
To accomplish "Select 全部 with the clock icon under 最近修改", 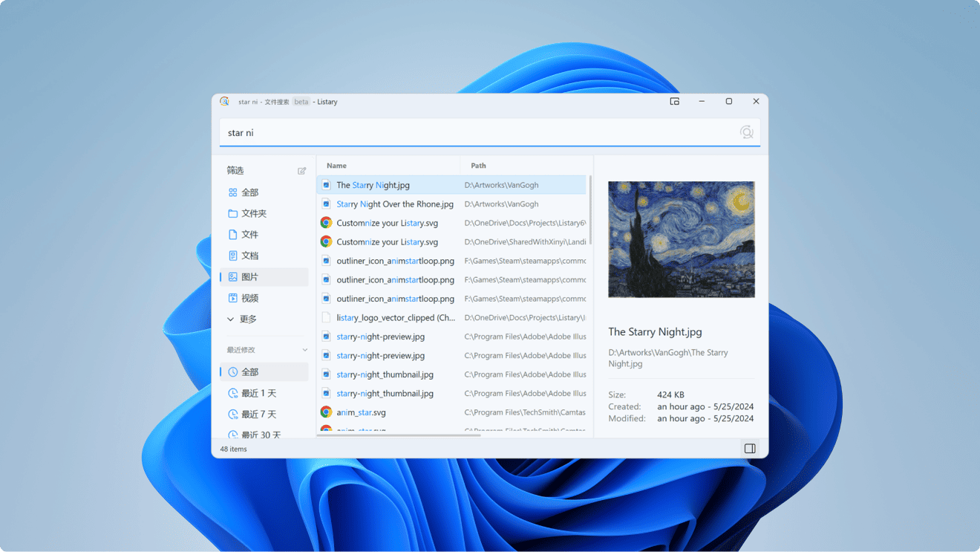I will pos(233,372).
